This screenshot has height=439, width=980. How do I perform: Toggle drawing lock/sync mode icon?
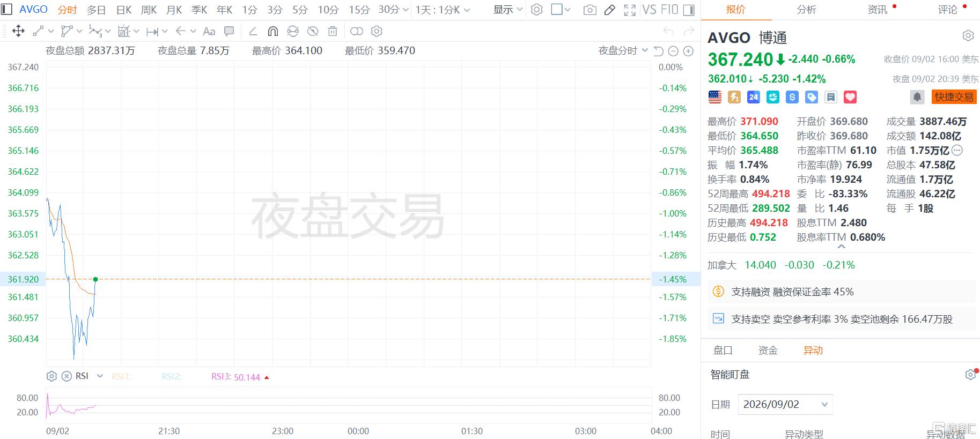click(x=293, y=31)
